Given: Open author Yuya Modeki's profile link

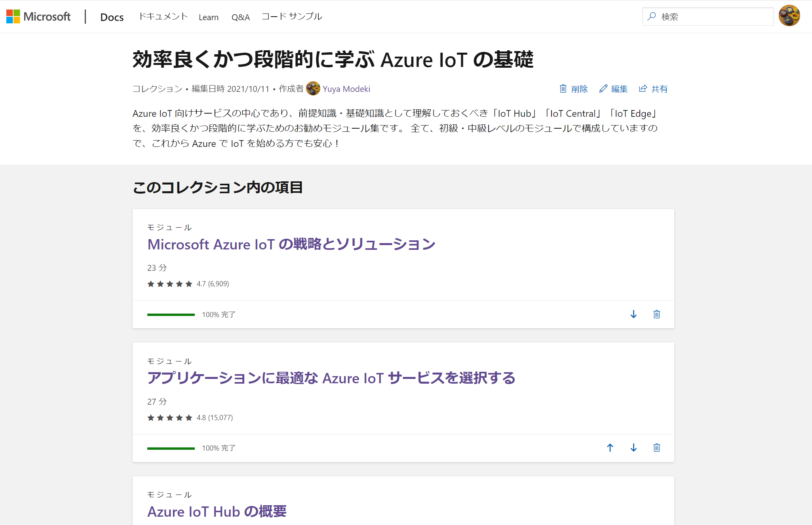Looking at the screenshot, I should (346, 89).
